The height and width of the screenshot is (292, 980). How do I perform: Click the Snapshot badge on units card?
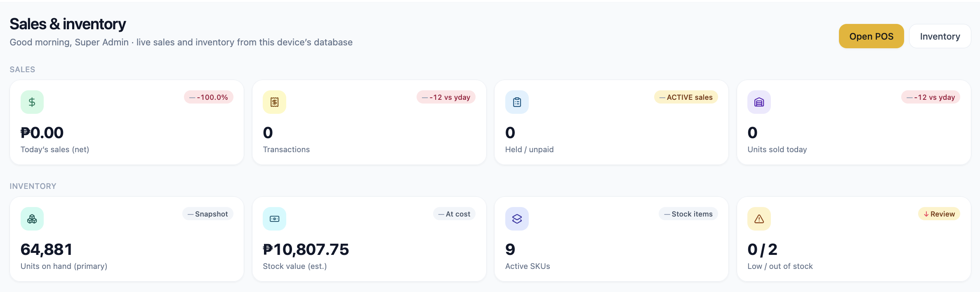[x=208, y=214]
